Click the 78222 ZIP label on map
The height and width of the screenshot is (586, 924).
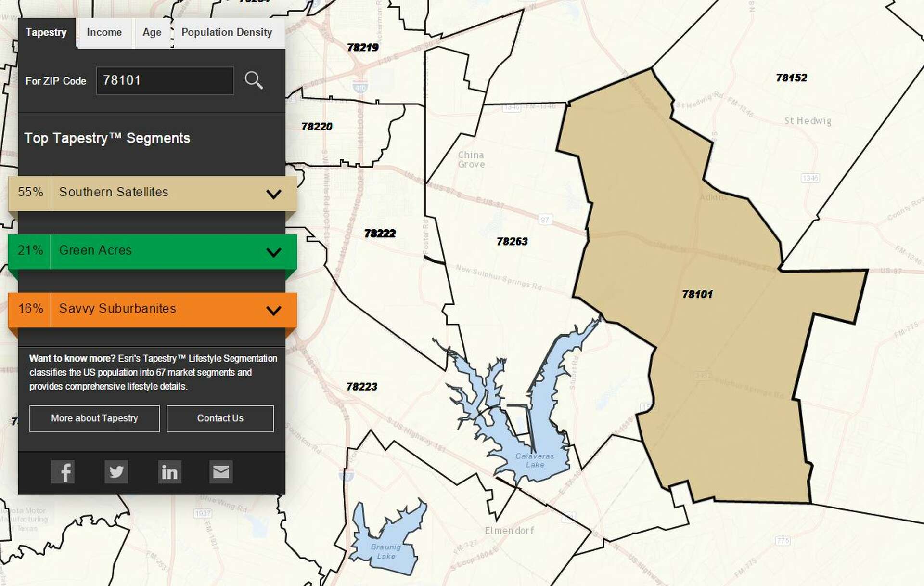tap(380, 234)
